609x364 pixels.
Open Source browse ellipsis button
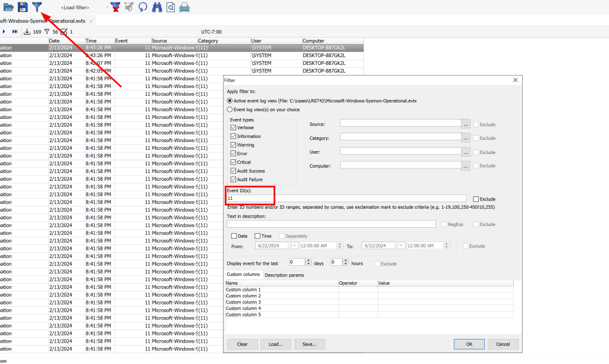466,124
